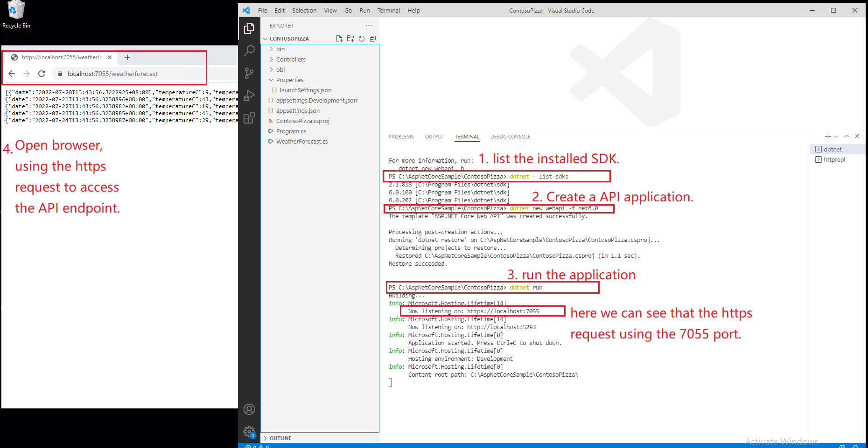Open the Help menu
Viewport: 868px width, 448px height.
pyautogui.click(x=413, y=10)
